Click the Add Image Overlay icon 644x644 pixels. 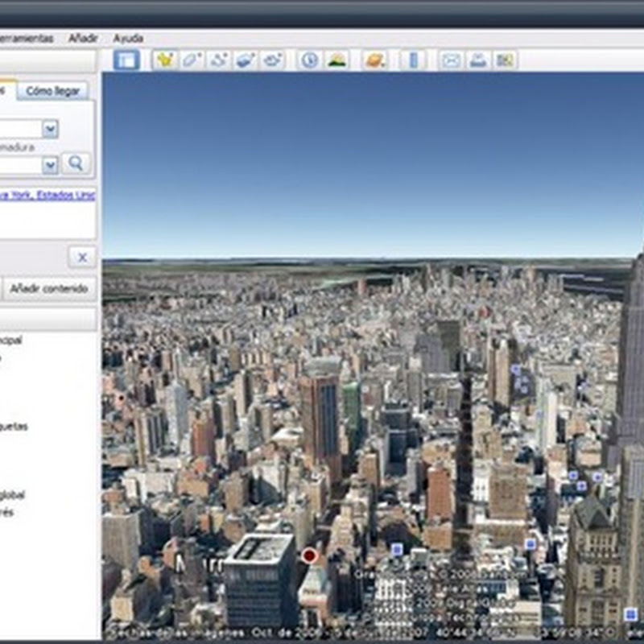[246, 60]
